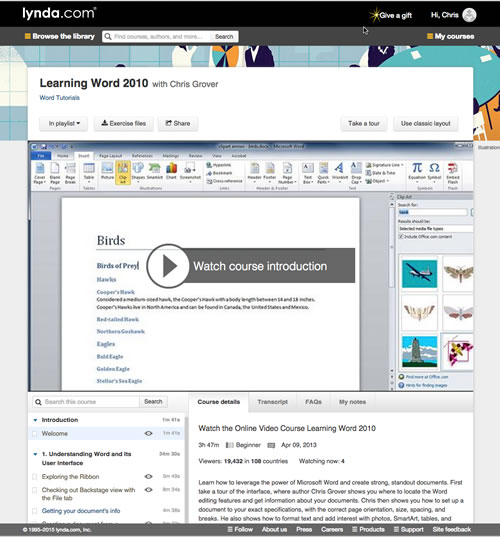The width and height of the screenshot is (500, 537).
Task: Switch to the My notes tab
Action: tap(352, 402)
